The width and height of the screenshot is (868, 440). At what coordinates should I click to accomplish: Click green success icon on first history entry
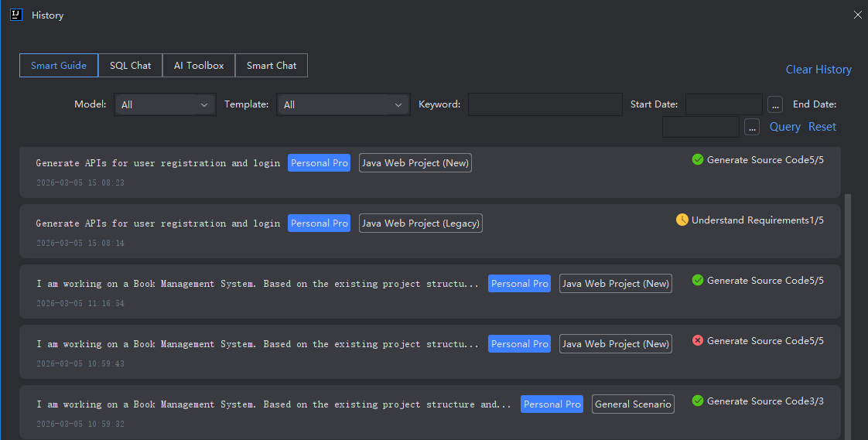tap(697, 159)
